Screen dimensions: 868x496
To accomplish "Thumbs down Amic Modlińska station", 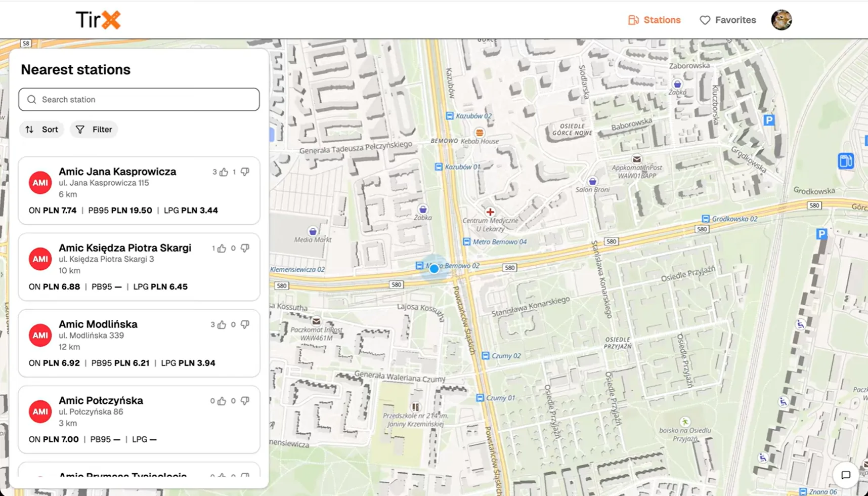I will point(245,325).
